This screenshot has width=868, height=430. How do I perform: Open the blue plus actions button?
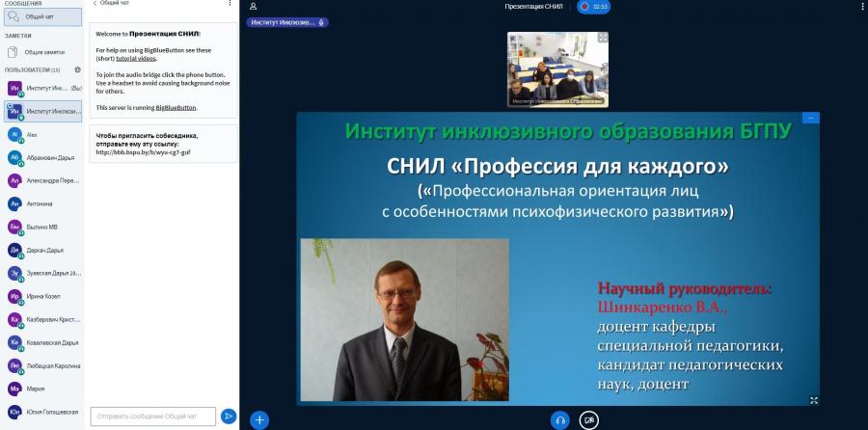[x=259, y=420]
